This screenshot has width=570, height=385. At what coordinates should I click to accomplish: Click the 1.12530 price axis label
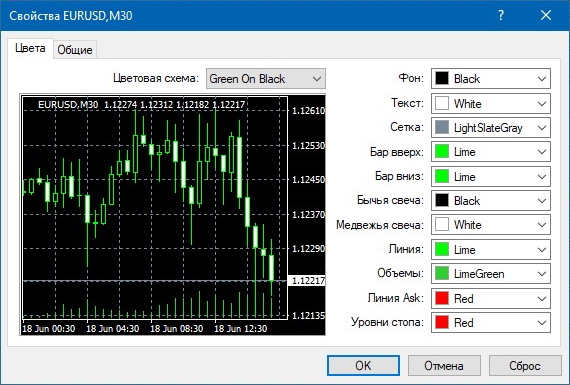[308, 146]
